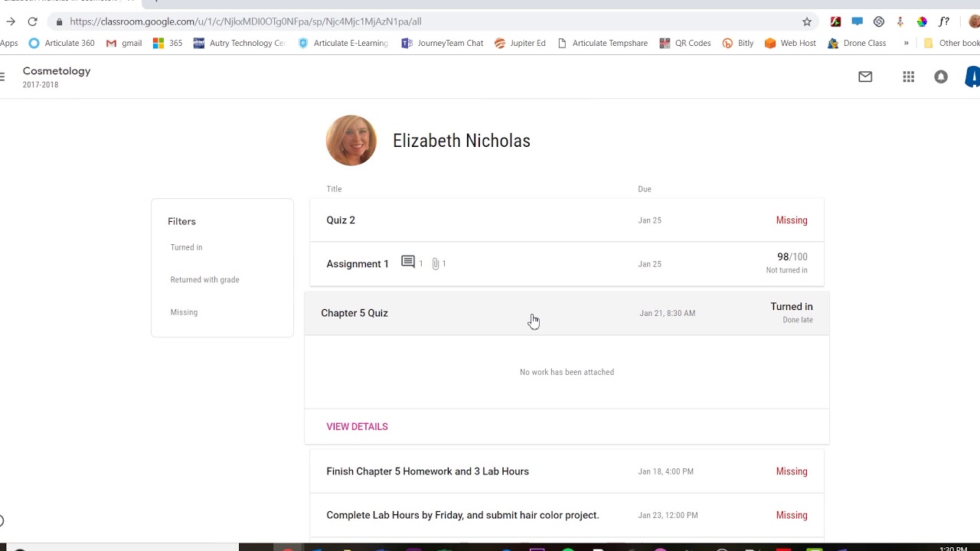Click the Elizabeth Nicholas name heading

[x=462, y=141]
